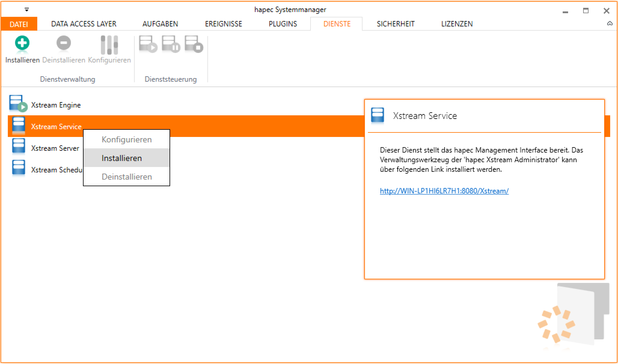Open the DATEI tab

(19, 24)
